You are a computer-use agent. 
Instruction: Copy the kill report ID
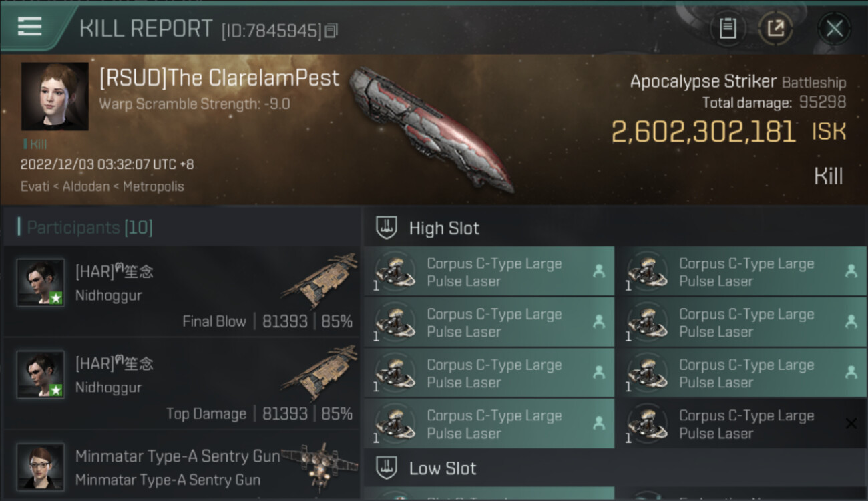[332, 31]
